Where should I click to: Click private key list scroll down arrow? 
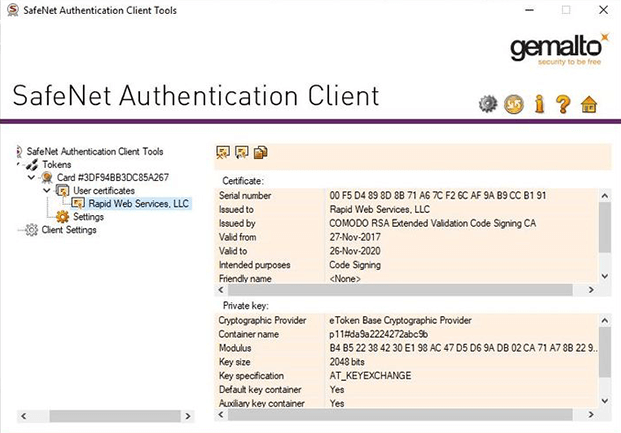pos(605,401)
